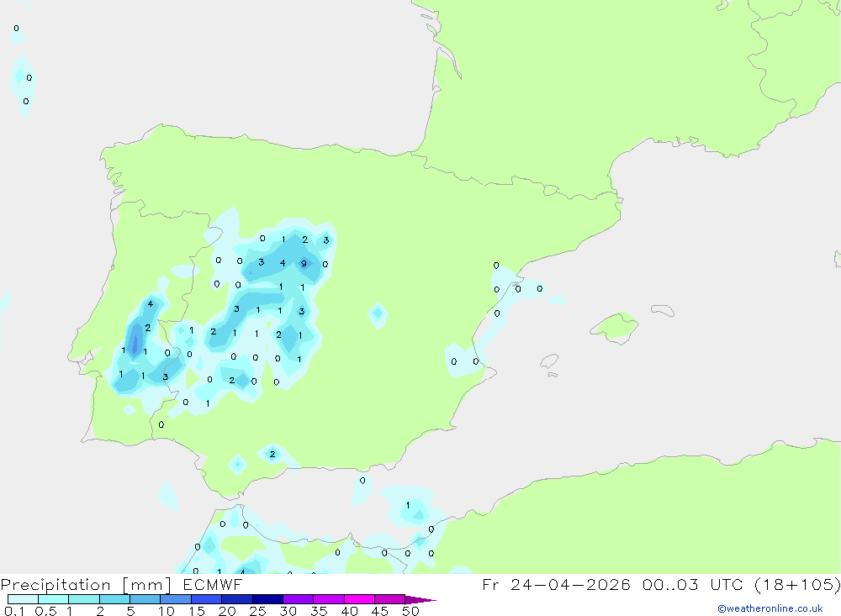Click the 2–5 mm legend color swatch
Screen dimensions: 841x616
point(114,599)
